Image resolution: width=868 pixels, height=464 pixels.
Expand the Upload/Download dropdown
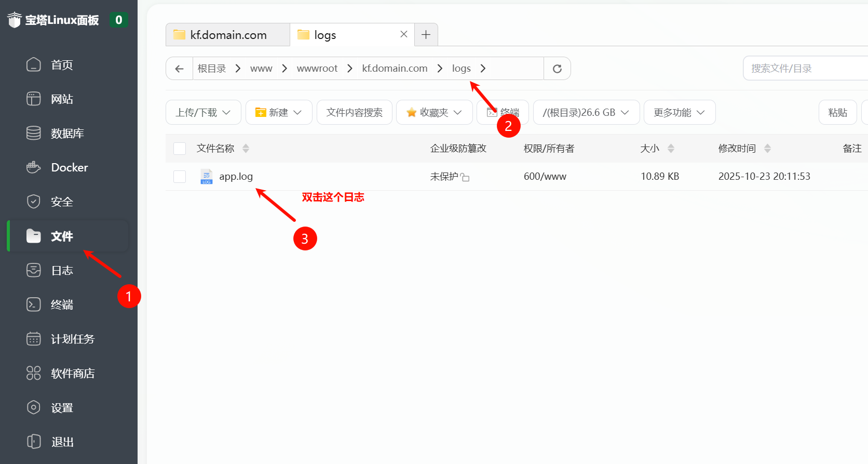pyautogui.click(x=203, y=112)
